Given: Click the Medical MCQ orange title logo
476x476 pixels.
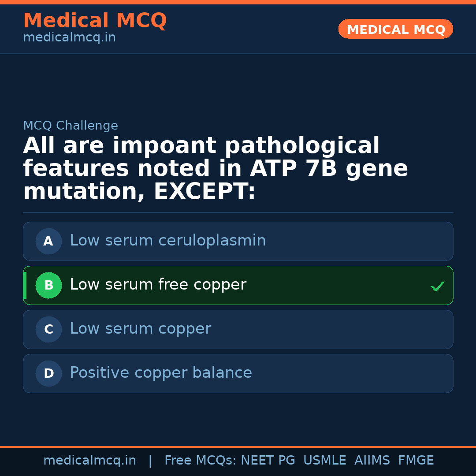Looking at the screenshot, I should click(95, 21).
